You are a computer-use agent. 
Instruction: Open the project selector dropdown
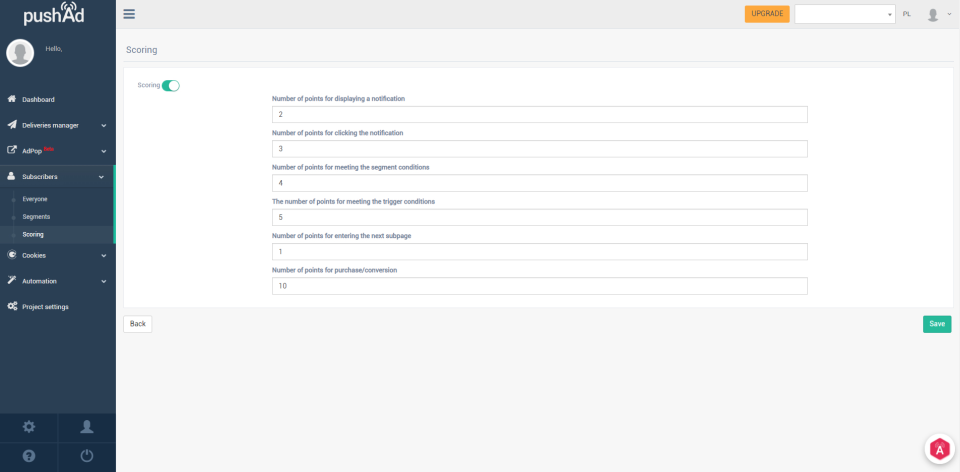pyautogui.click(x=845, y=14)
